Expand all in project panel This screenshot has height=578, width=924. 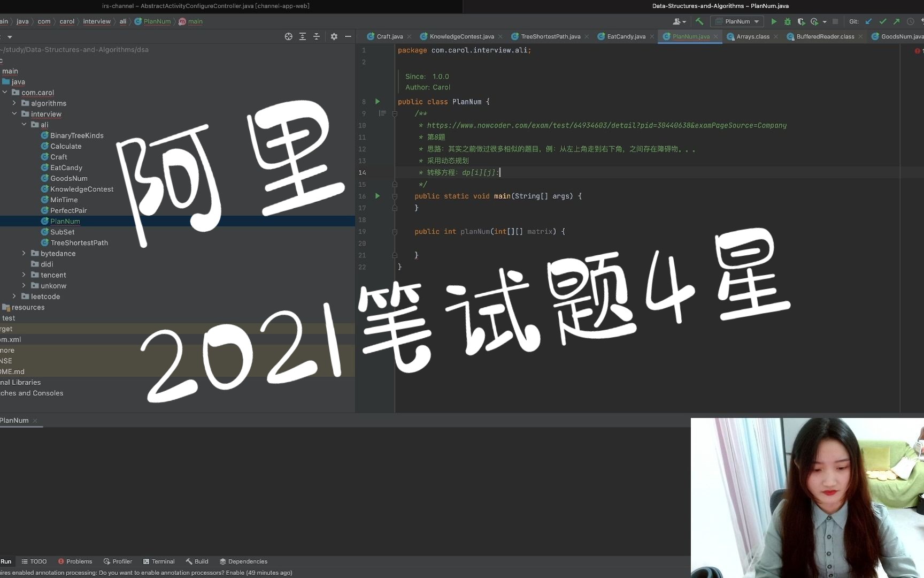(x=303, y=36)
